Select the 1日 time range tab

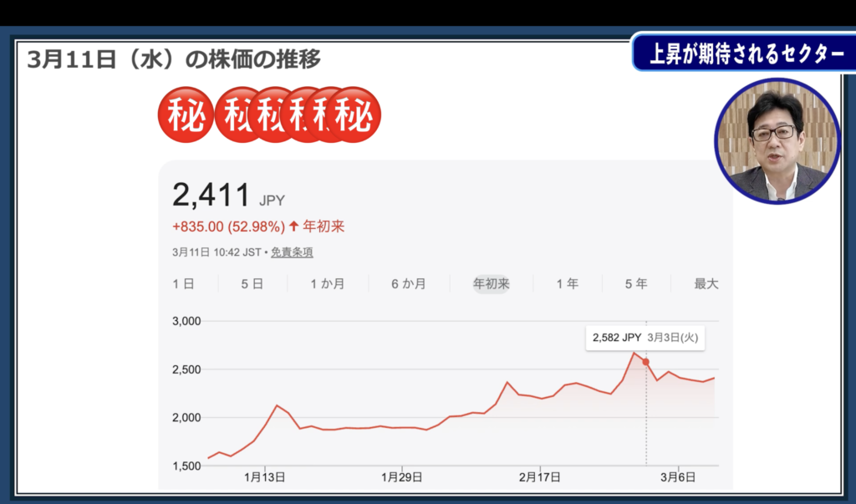[x=183, y=284]
